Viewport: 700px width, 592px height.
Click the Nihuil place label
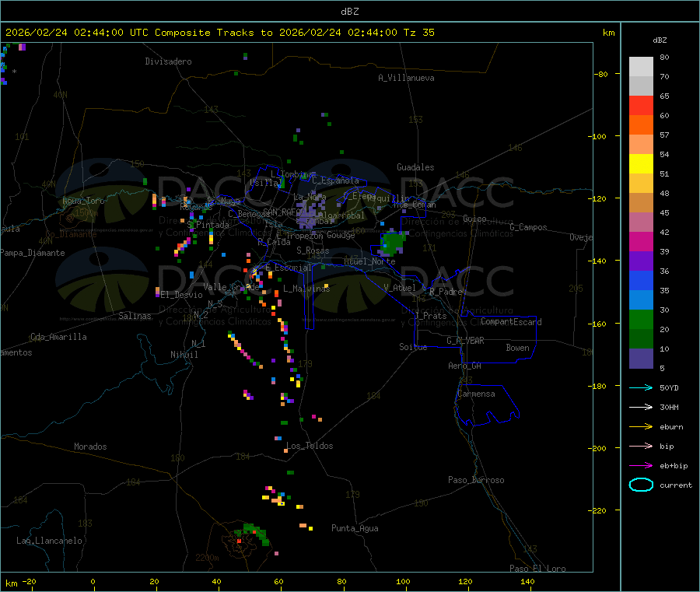pos(184,355)
